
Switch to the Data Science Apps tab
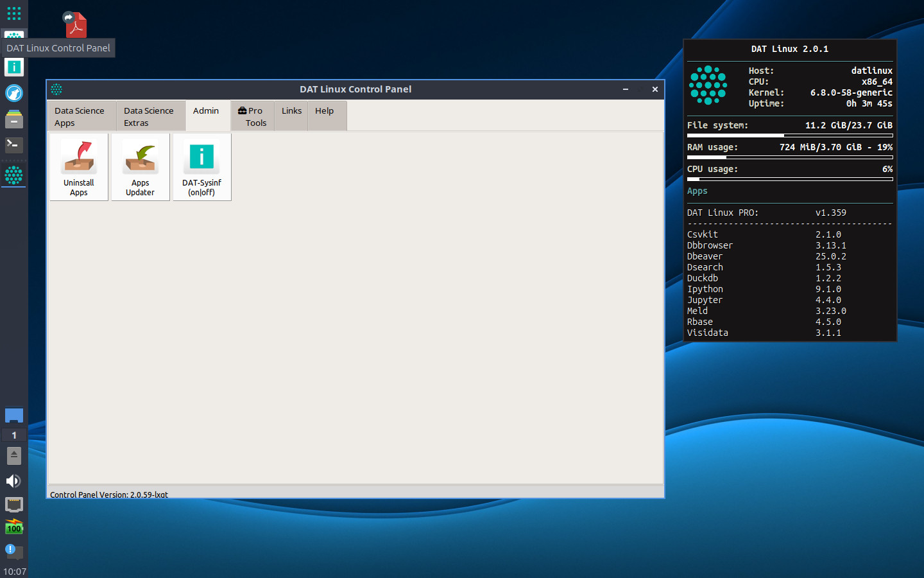coord(81,116)
